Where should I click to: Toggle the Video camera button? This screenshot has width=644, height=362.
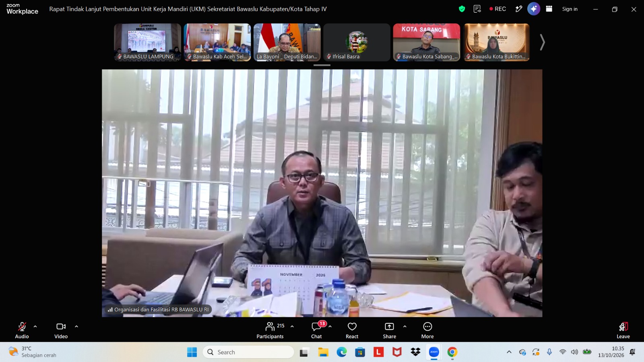coord(61,330)
